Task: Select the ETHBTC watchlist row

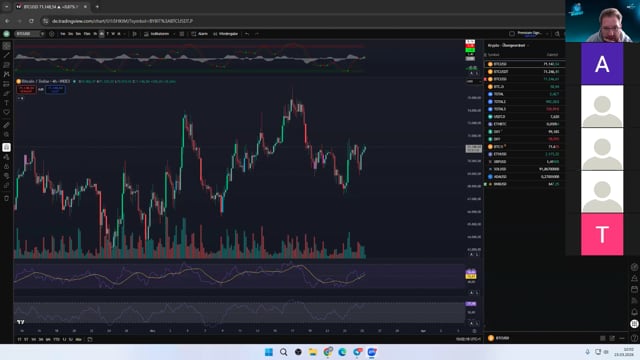Action: pyautogui.click(x=524, y=124)
